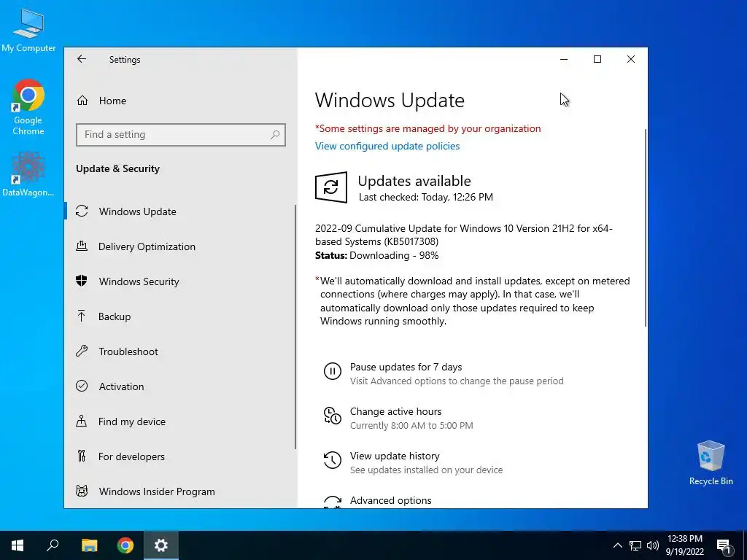The height and width of the screenshot is (560, 747).
Task: Click the update history clock icon
Action: pyautogui.click(x=333, y=460)
